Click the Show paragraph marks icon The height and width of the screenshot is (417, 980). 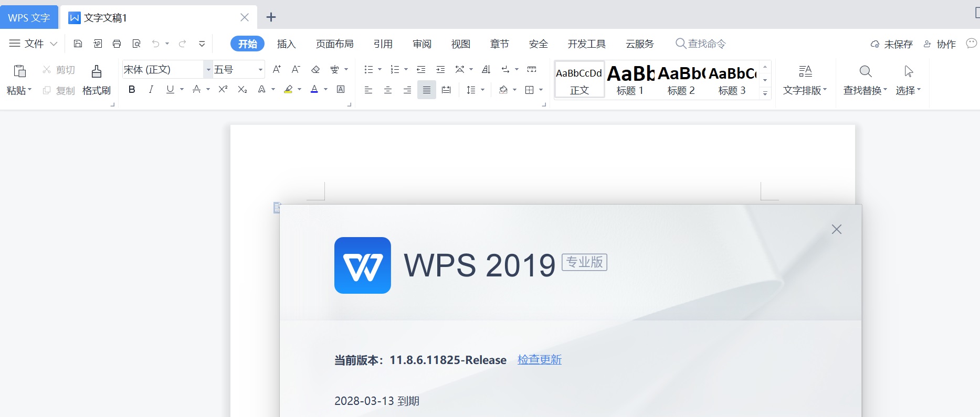tap(505, 69)
